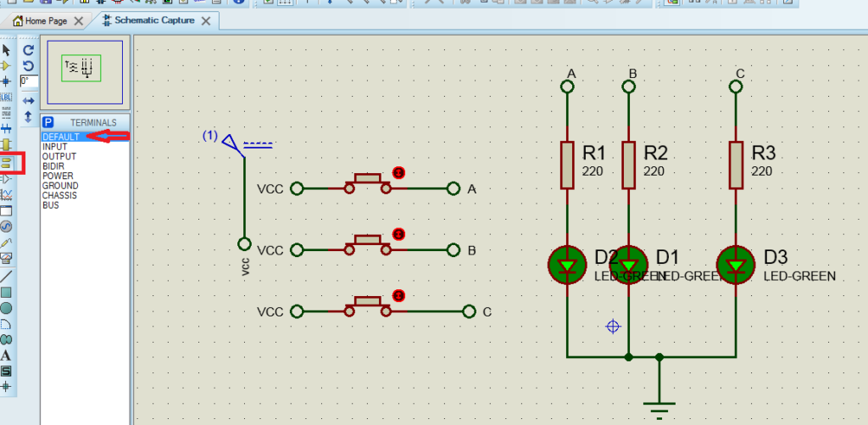Click the Y-Mirror vertical flip icon
This screenshot has width=868, height=425.
(x=28, y=115)
